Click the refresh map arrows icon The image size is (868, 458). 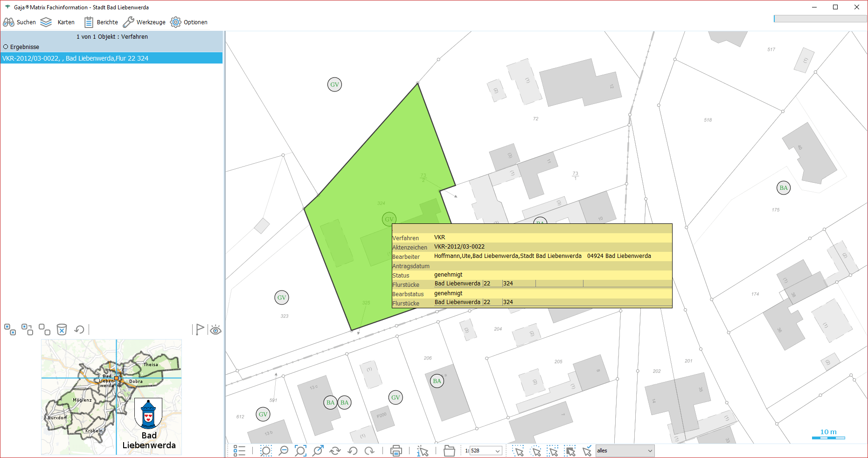335,451
